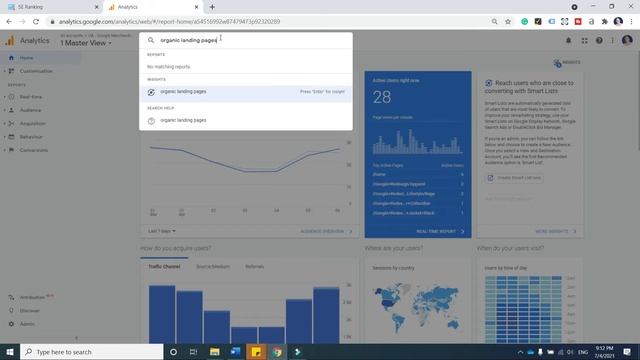The width and height of the screenshot is (640, 360).
Task: Open the Chrome extensions puzzle icon
Action: (x=604, y=22)
